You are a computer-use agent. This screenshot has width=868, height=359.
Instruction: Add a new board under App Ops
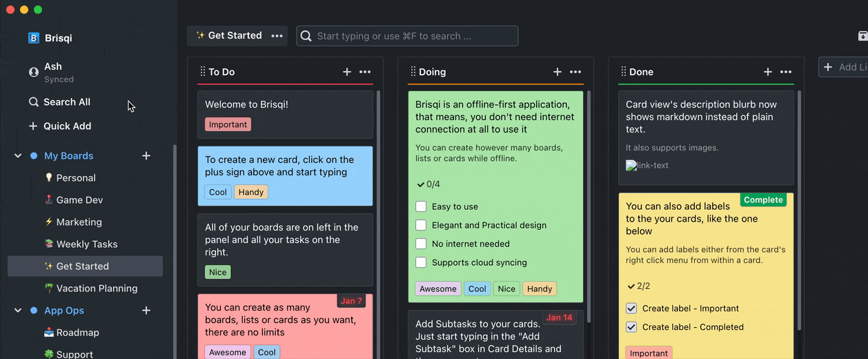(x=146, y=311)
